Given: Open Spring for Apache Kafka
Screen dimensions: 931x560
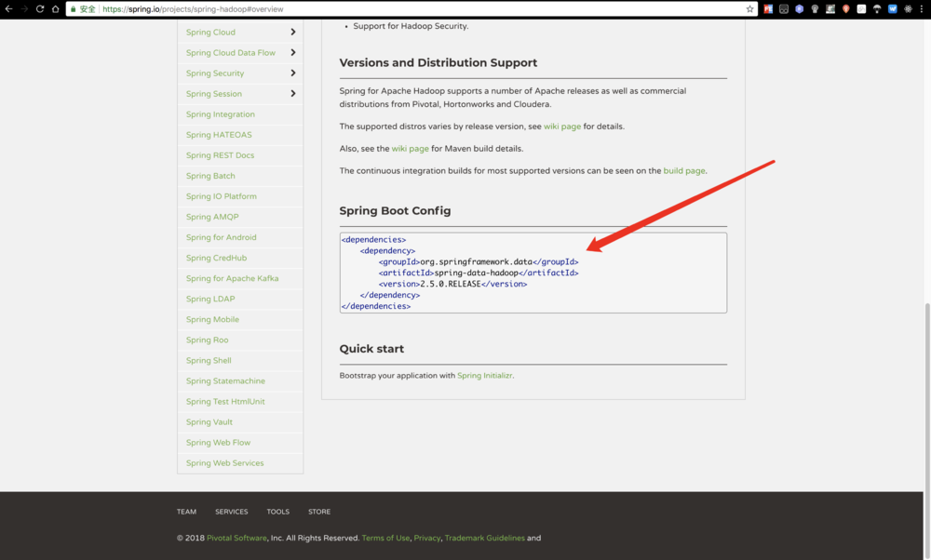Looking at the screenshot, I should point(232,278).
